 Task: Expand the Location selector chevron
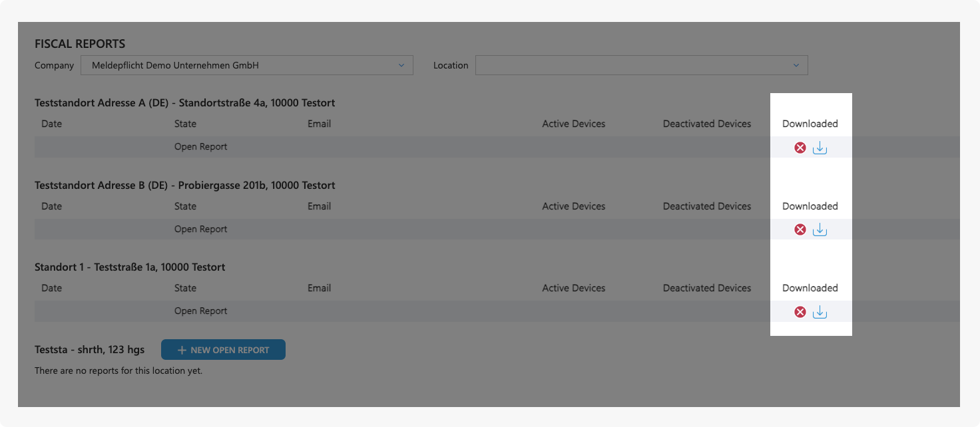click(x=795, y=65)
